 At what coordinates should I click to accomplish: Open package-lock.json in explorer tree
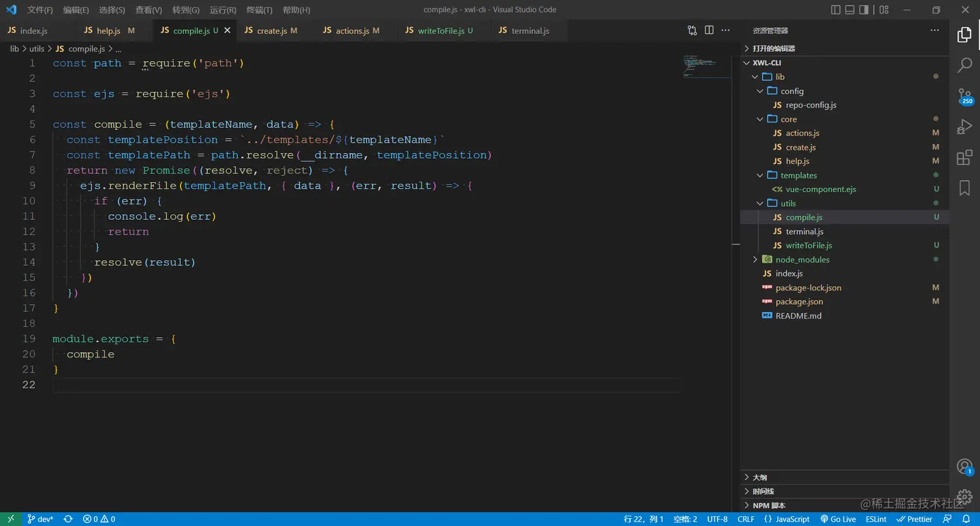pos(845,287)
